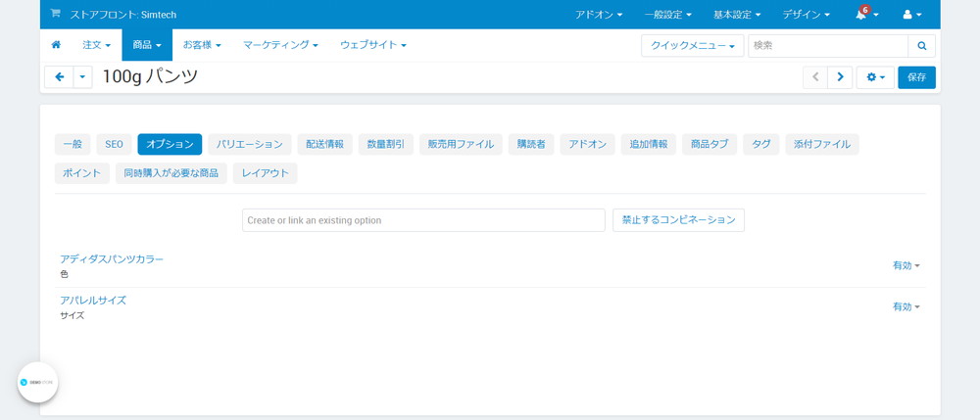Click the 100g パンツ page title
Viewport: 980px width, 420px height.
pyautogui.click(x=150, y=76)
